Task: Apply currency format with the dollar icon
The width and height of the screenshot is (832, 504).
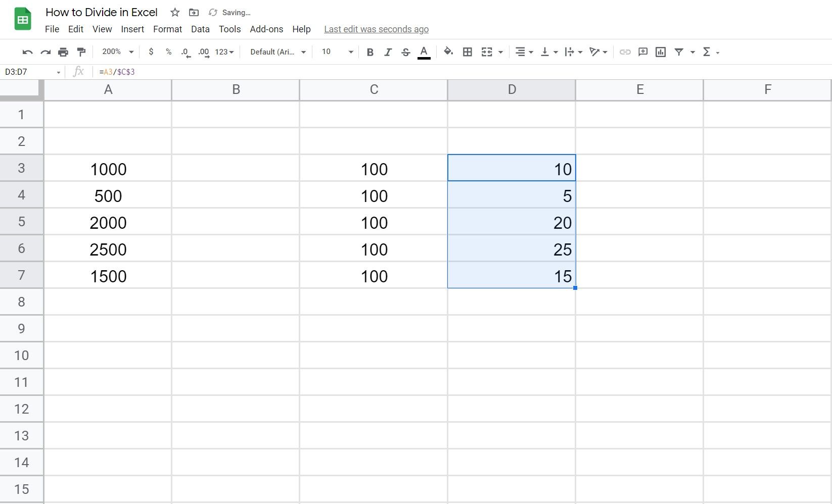Action: (x=151, y=52)
